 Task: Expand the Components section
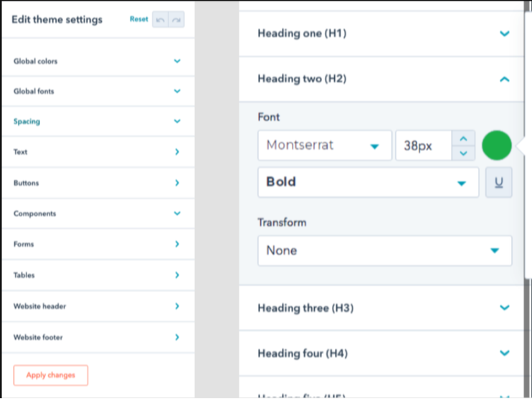[98, 213]
